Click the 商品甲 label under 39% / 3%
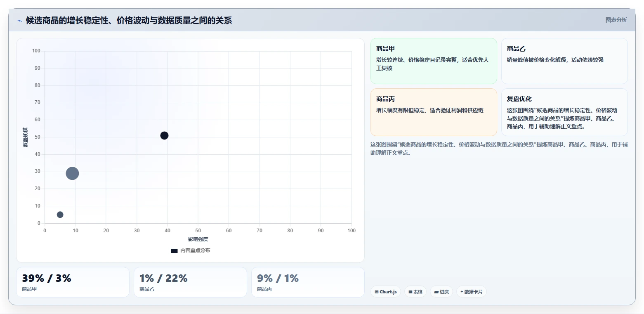This screenshot has height=314, width=644. point(29,289)
